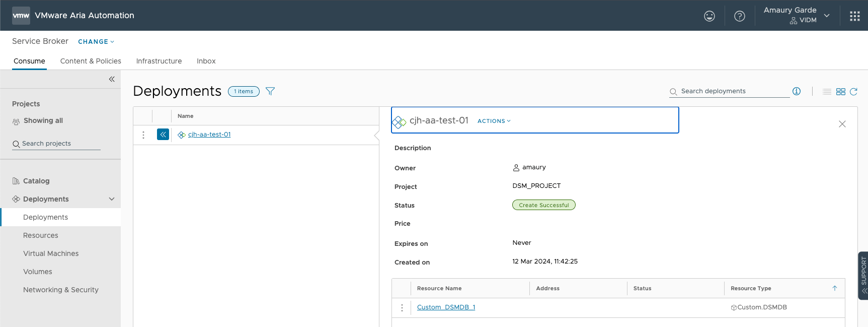Open Virtual Machines in the sidebar

51,253
